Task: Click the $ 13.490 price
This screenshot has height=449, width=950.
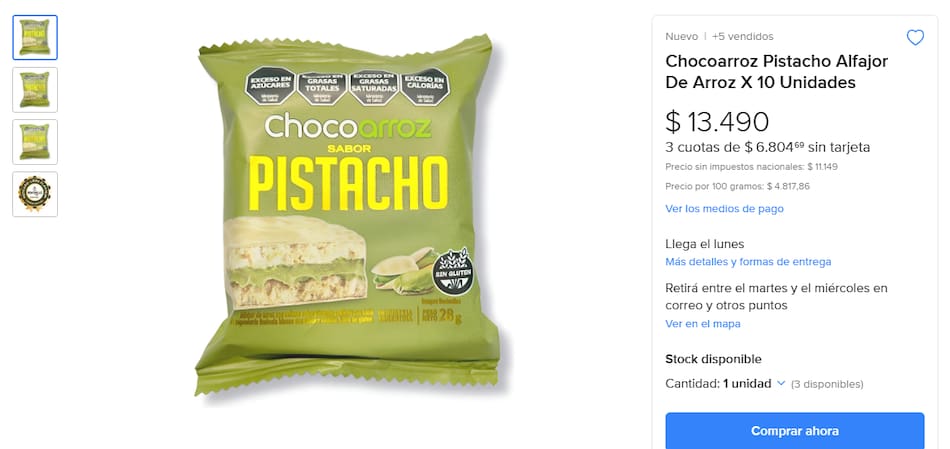Action: (x=717, y=122)
